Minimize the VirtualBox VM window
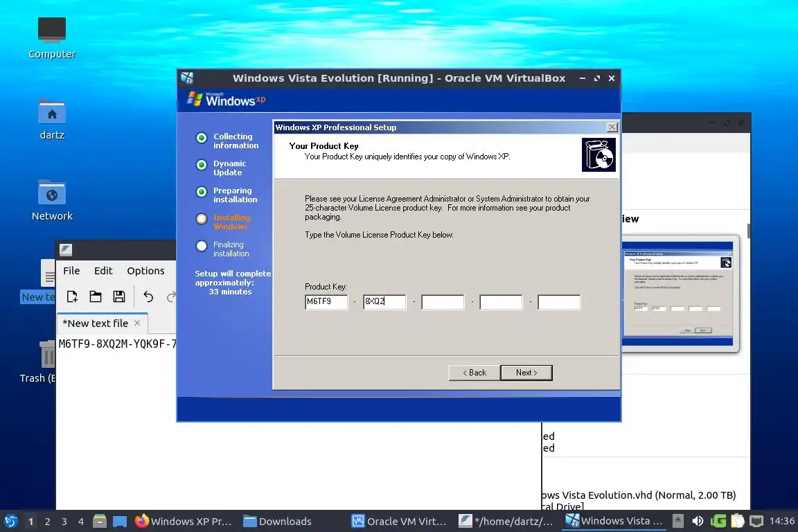 [582, 78]
